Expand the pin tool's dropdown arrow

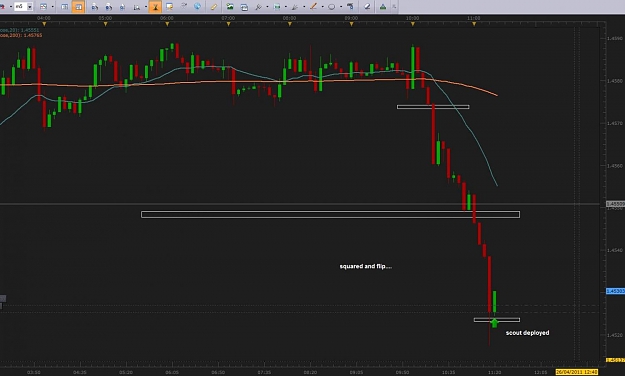click(x=267, y=7)
